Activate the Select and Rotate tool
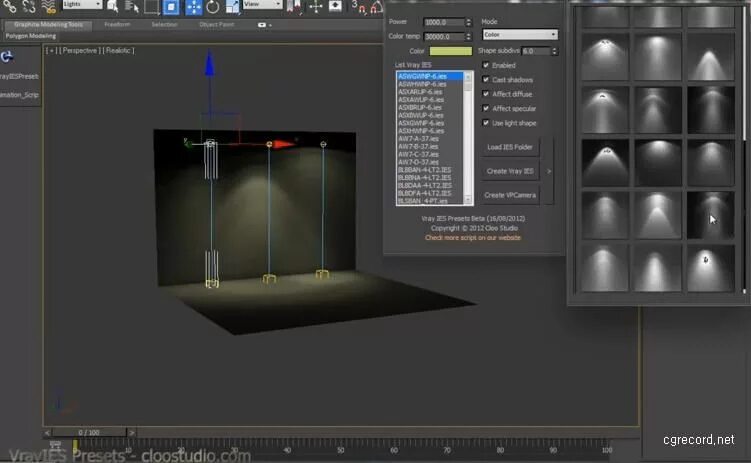The image size is (751, 463). (x=213, y=7)
